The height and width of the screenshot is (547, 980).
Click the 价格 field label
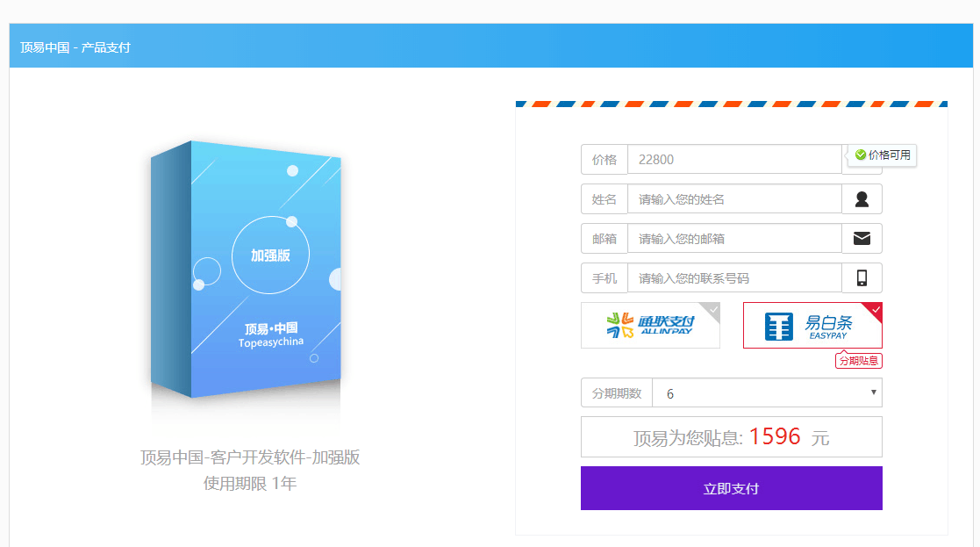[604, 160]
